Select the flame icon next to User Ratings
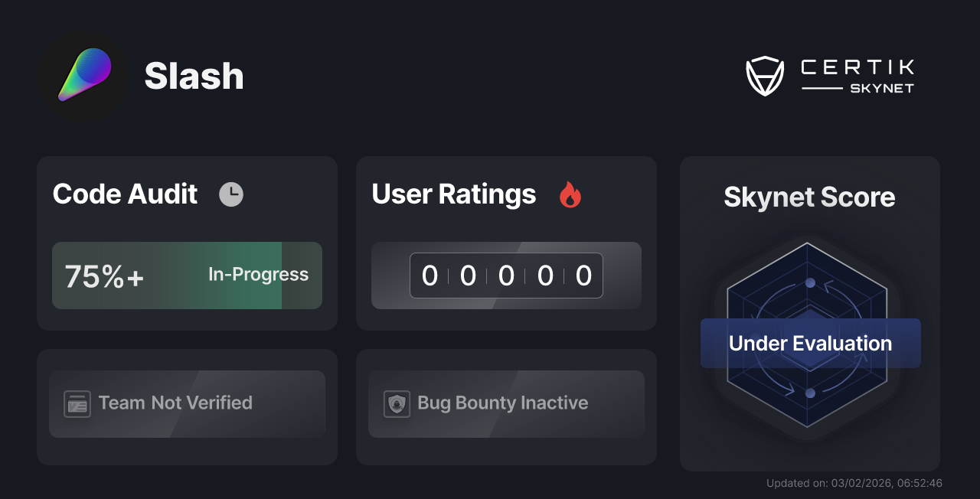The height and width of the screenshot is (499, 980). (569, 195)
